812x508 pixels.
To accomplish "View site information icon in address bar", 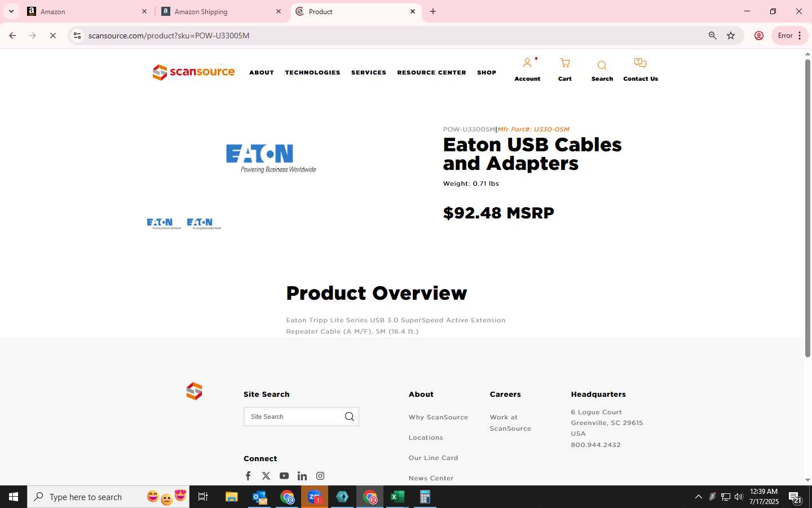I will [77, 36].
